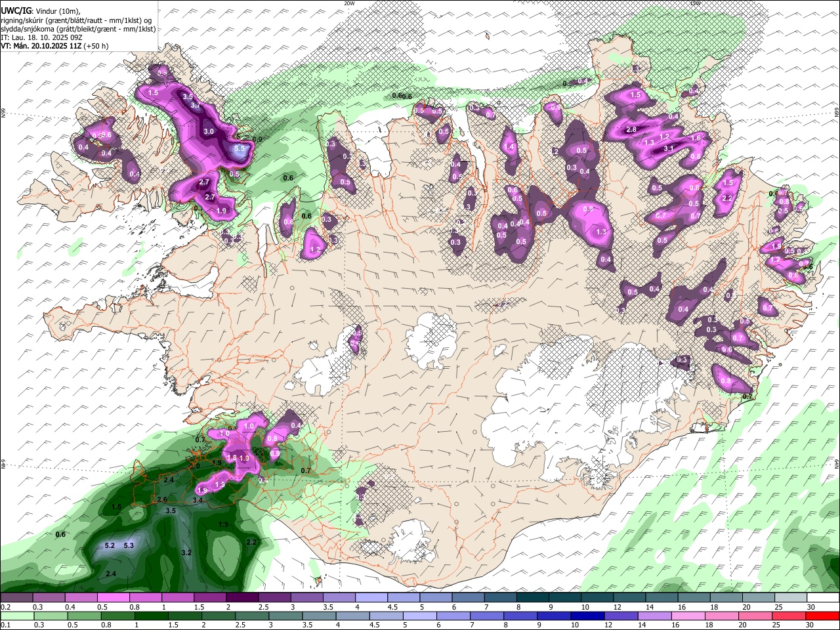Click 'VT: Mán. 20.10.2025 11Z (+50 h)' text
Screen dimensions: 840x630
[55, 46]
